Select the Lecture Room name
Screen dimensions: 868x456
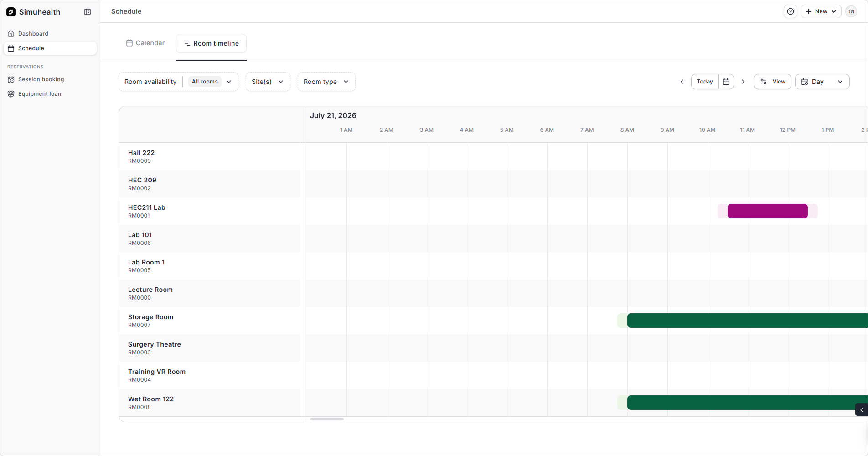click(x=150, y=290)
